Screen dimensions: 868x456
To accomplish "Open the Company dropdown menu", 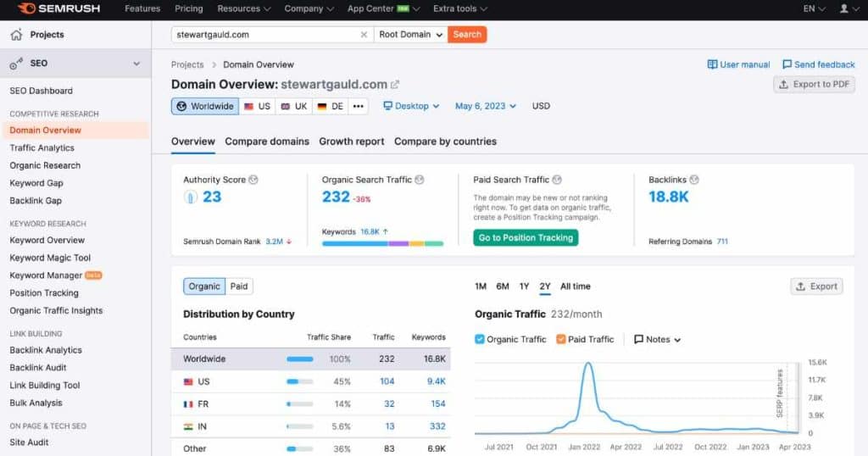I will click(x=309, y=8).
